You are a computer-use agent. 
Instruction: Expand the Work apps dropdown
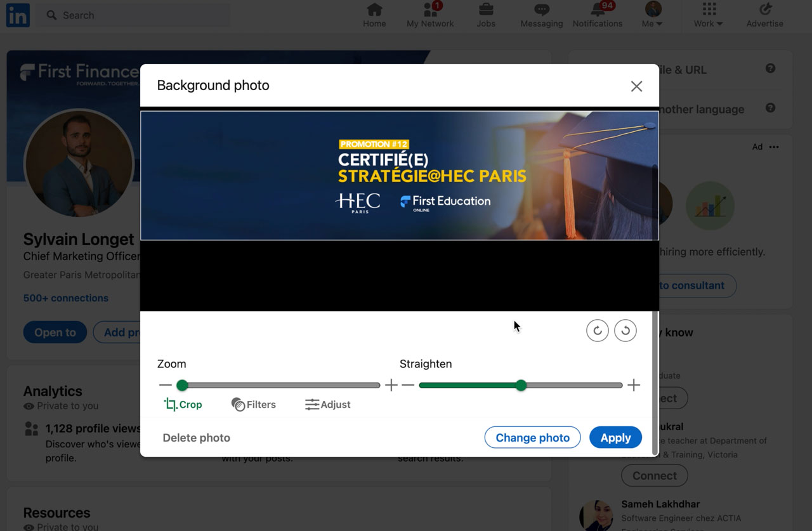pos(708,15)
